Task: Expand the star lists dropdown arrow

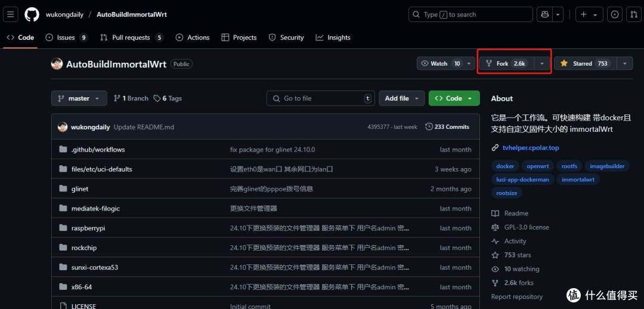Action: [x=625, y=63]
